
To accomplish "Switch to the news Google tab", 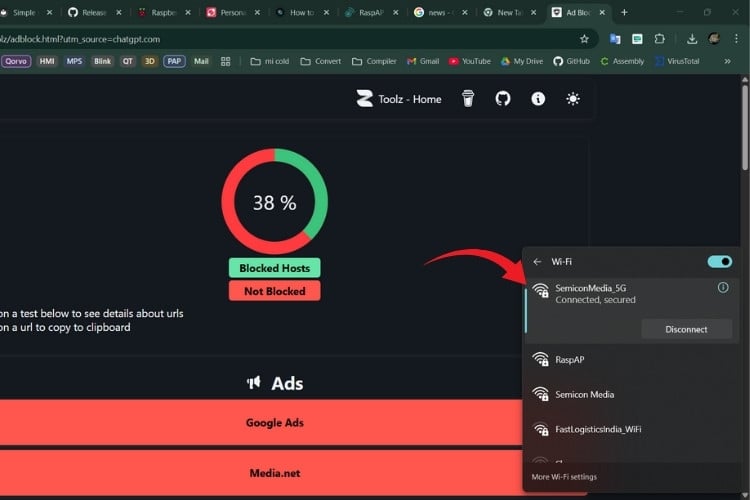I will pos(440,12).
